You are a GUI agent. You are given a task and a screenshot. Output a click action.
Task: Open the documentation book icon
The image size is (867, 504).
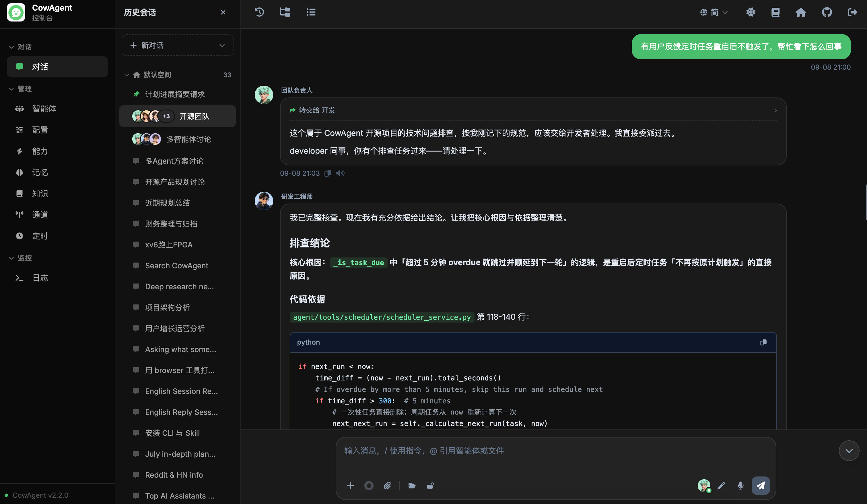click(775, 12)
